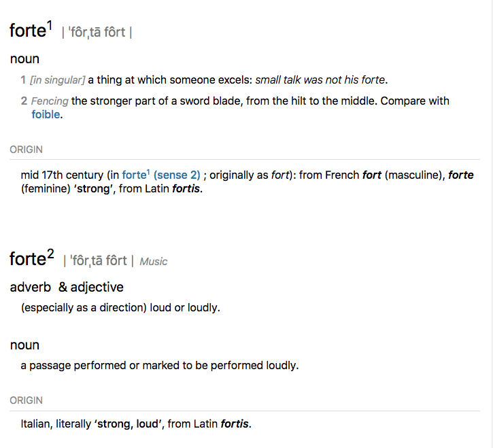Click the Fencing subject label
The width and height of the screenshot is (493, 448).
click(x=50, y=101)
